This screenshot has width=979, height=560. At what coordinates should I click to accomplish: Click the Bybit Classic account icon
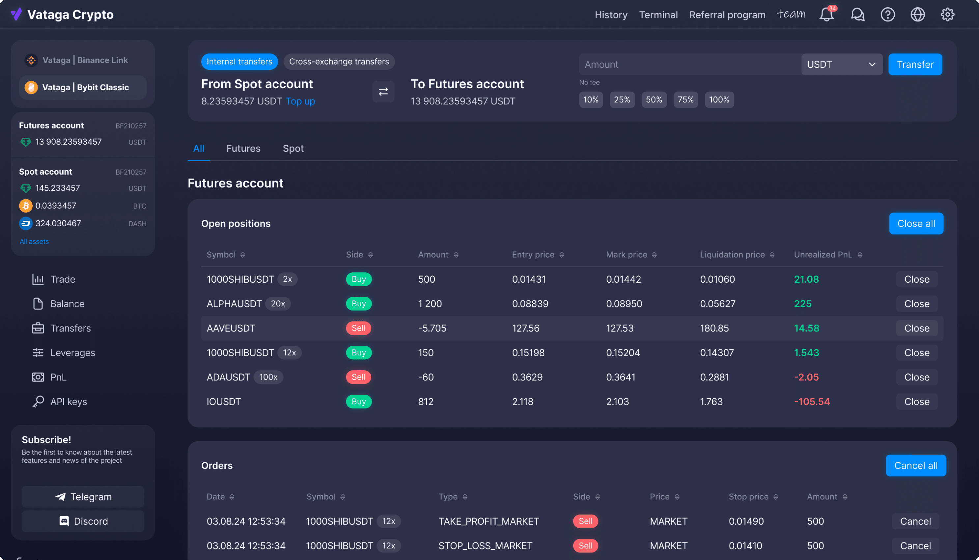click(31, 87)
